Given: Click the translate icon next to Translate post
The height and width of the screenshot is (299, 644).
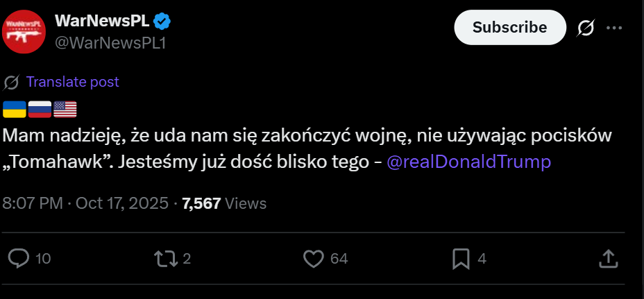Looking at the screenshot, I should [x=11, y=83].
